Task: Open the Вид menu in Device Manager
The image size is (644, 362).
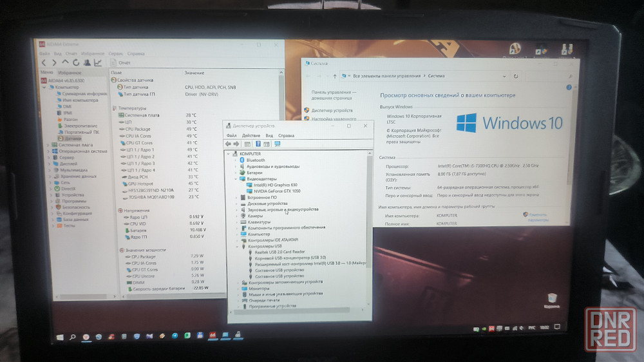Action: (x=269, y=136)
